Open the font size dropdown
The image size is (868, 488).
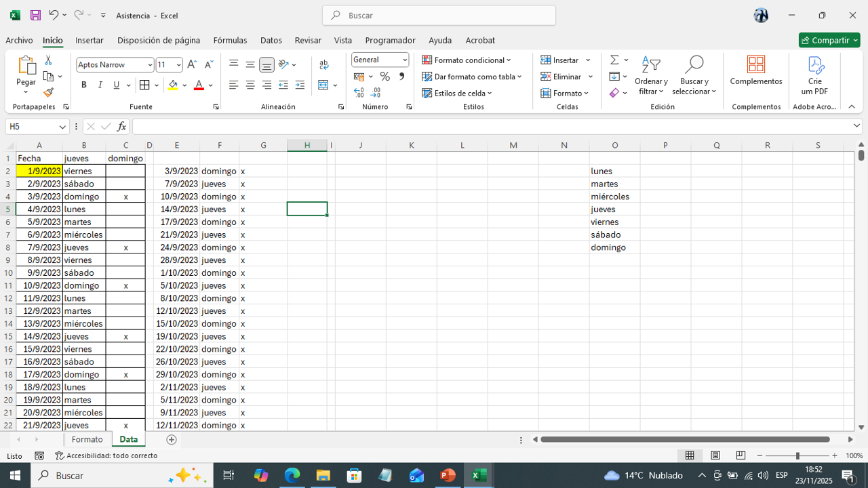pyautogui.click(x=179, y=65)
